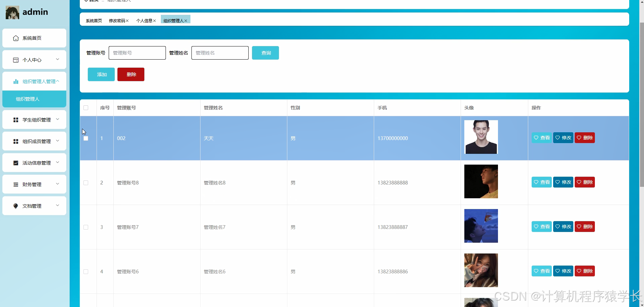
Task: Focus the 管理姓名 input field
Action: (x=220, y=53)
